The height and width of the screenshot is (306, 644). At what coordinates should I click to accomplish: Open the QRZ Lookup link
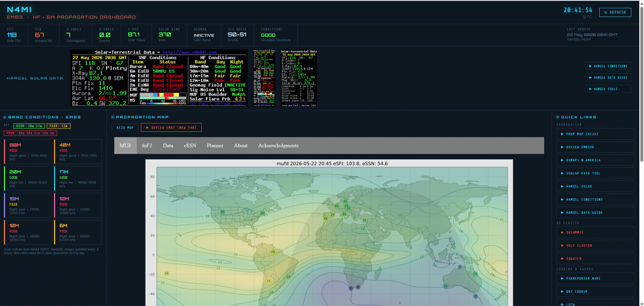pos(595,292)
